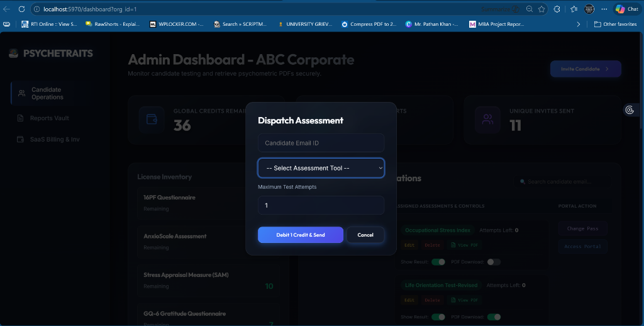Open the RawShorts bookmark

[x=112, y=25]
